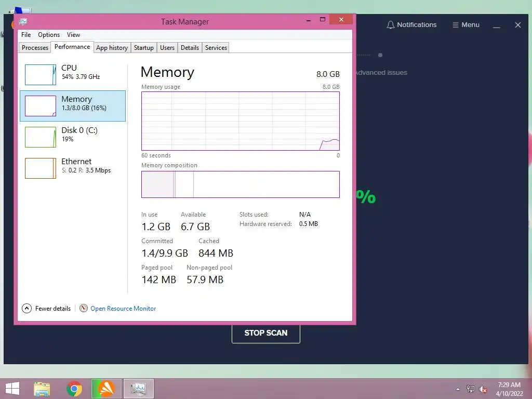532x399 pixels.
Task: Click the Task Manager taskbar icon
Action: tap(138, 389)
